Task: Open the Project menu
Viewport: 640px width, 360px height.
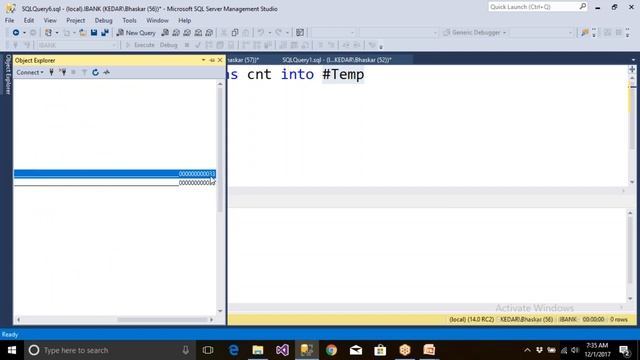Action: pyautogui.click(x=76, y=20)
